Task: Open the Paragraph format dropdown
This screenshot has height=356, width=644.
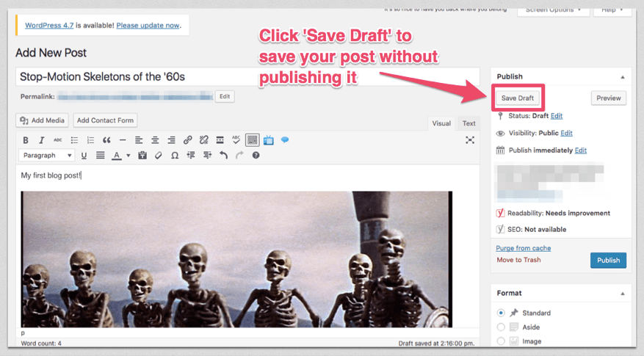Action: (46, 155)
